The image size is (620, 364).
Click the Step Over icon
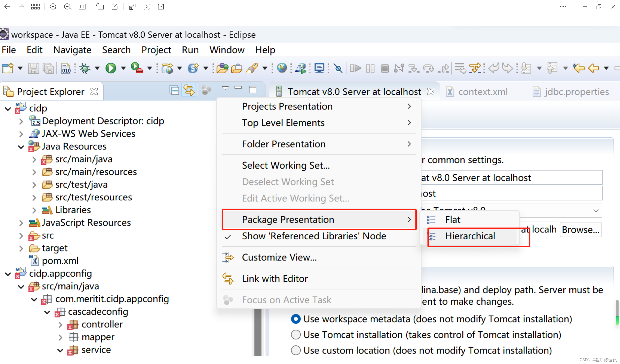tap(429, 68)
